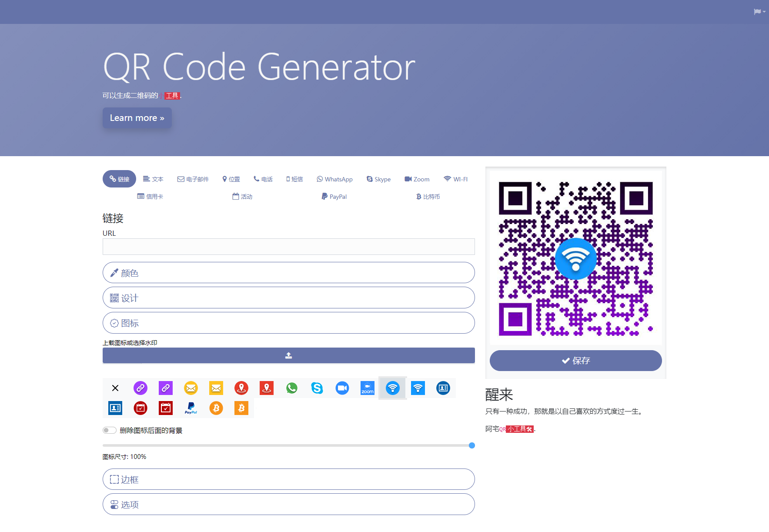Select the WhatsApp green phone watermark icon
This screenshot has width=769, height=532.
tap(292, 388)
